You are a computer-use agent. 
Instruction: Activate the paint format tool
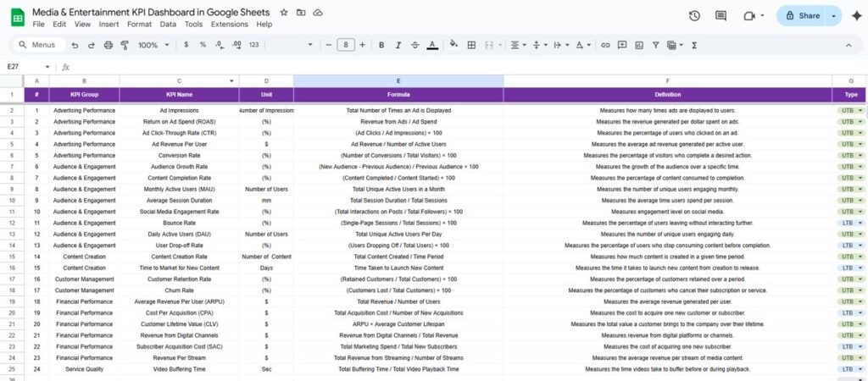tap(125, 46)
